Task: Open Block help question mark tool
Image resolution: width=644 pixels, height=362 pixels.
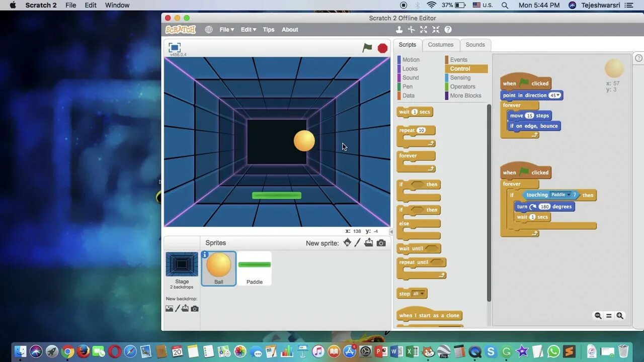Action: tap(448, 30)
